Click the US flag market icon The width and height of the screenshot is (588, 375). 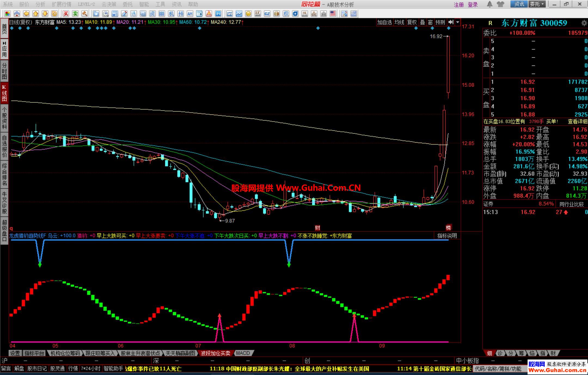tap(333, 14)
